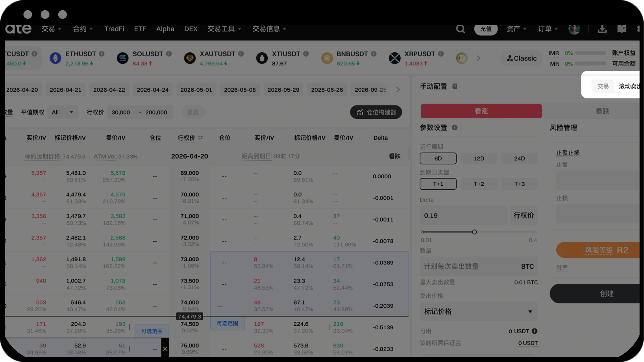Select the 6D running period option
644x362 pixels.
click(438, 158)
